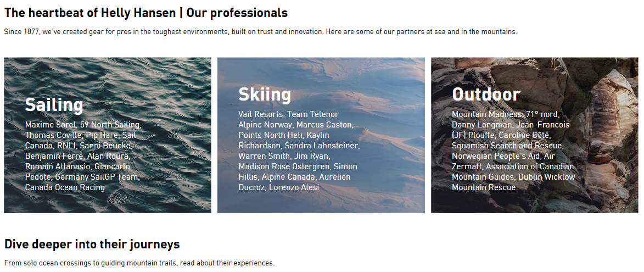Click Vail Resorts in Skiing list
This screenshot has height=272, width=644.
tap(260, 114)
